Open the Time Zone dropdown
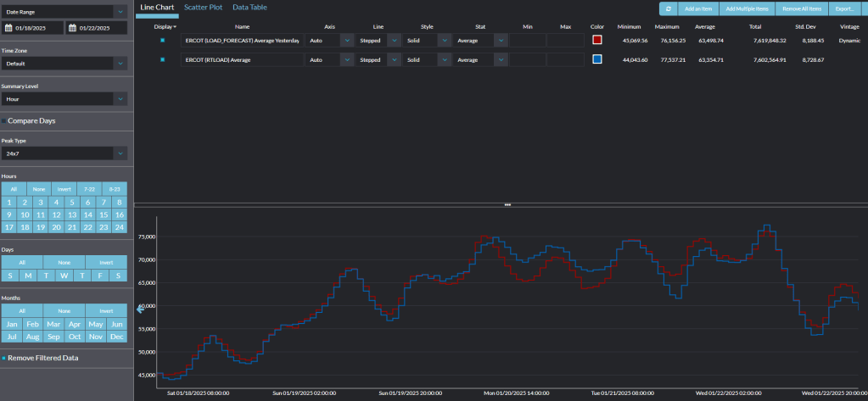868x401 pixels. pyautogui.click(x=120, y=64)
